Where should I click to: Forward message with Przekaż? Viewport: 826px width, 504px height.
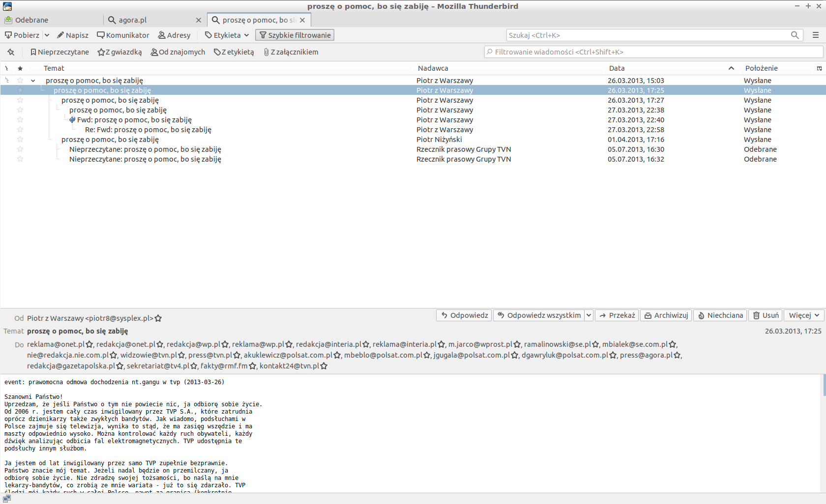(617, 315)
